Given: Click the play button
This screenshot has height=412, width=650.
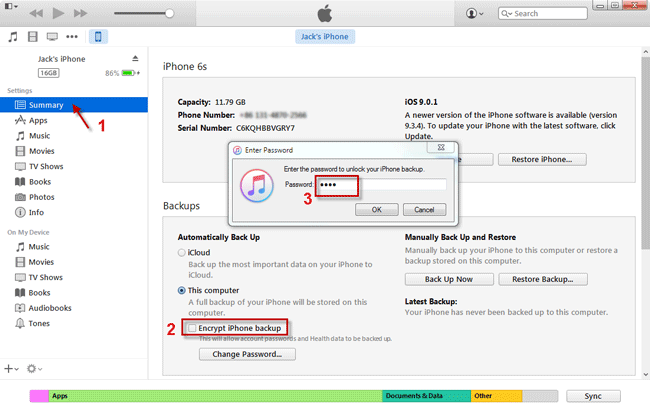Looking at the screenshot, I should pos(58,13).
